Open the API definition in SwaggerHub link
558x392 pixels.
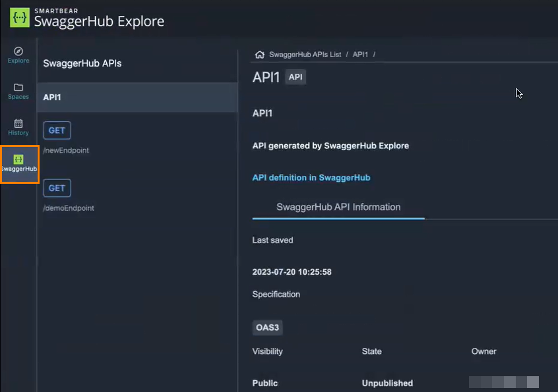tap(311, 177)
